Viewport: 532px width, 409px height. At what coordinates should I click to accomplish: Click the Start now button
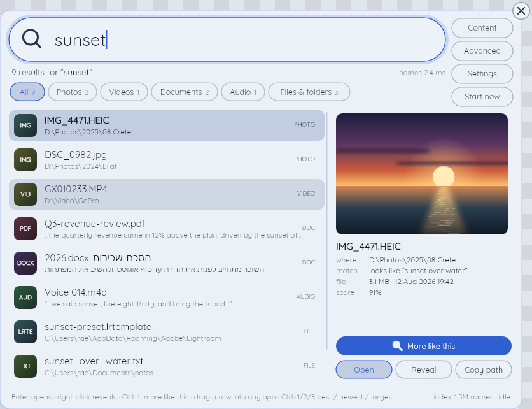pos(482,96)
